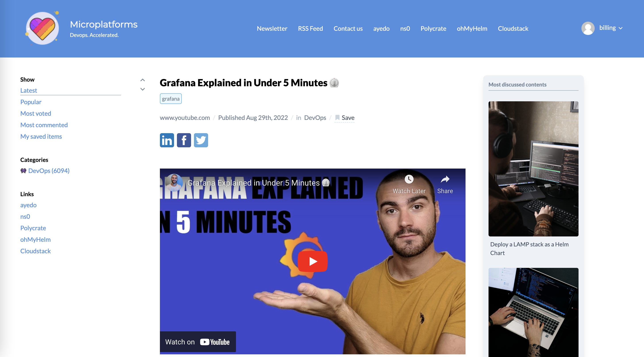Open DevOps (6094) category
The height and width of the screenshot is (357, 644).
click(49, 171)
